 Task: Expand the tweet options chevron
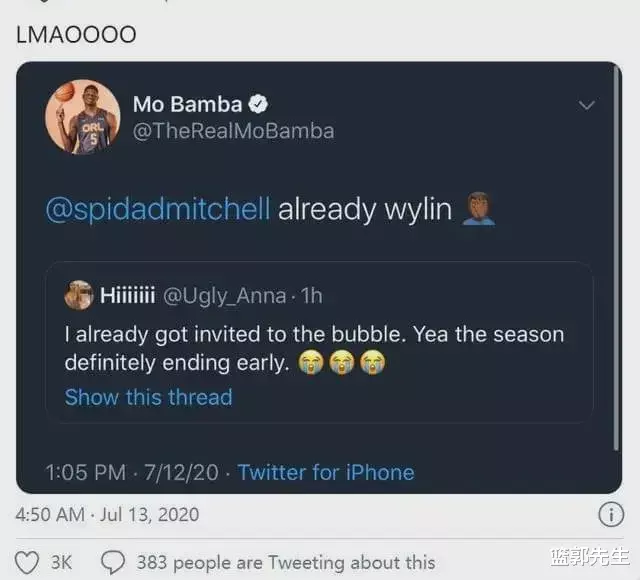[x=587, y=106]
